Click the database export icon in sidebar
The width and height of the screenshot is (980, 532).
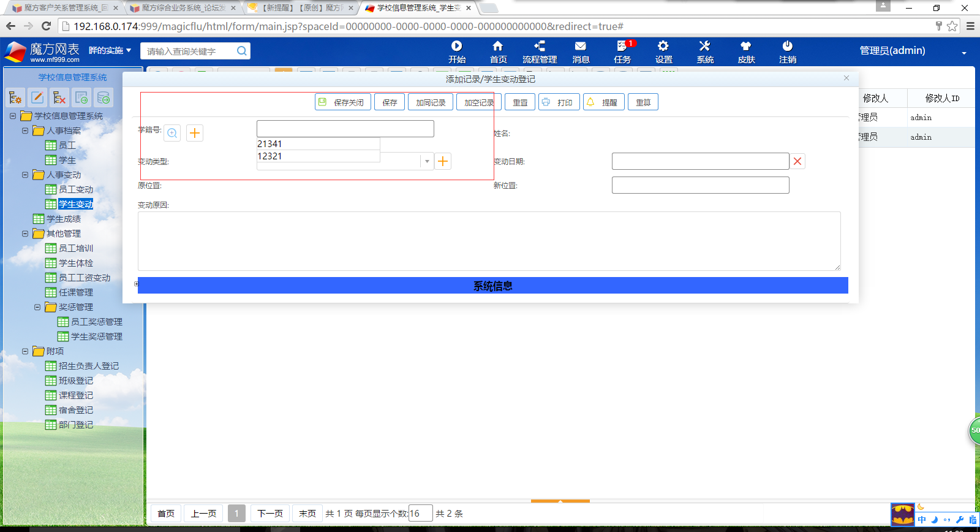(104, 97)
